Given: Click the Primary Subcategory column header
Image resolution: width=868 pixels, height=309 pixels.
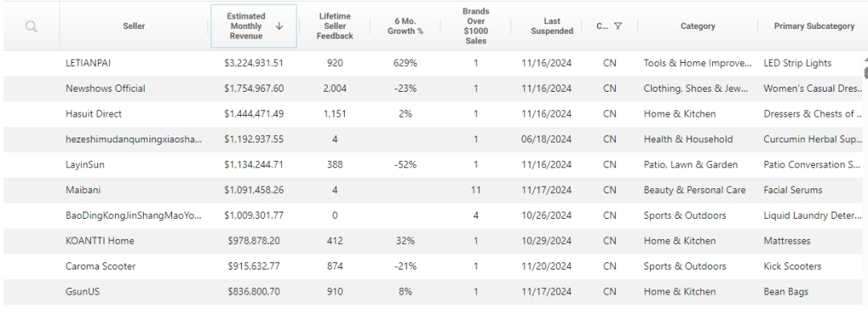Looking at the screenshot, I should click(813, 26).
